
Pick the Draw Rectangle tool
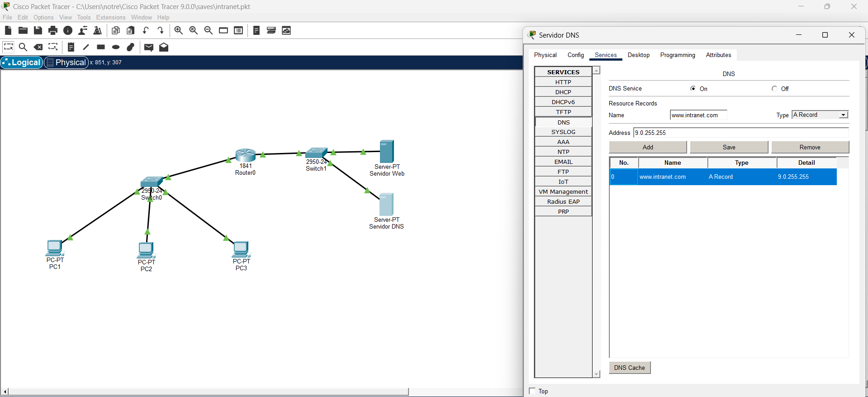coord(101,47)
